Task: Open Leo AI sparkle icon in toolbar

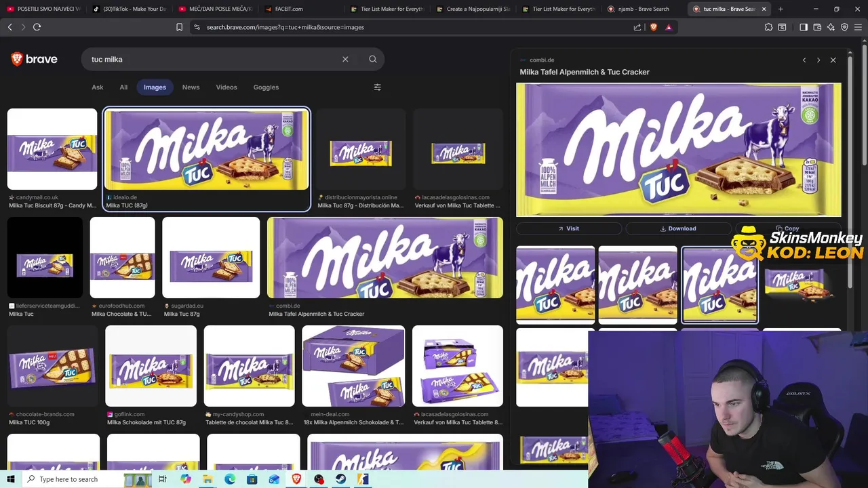Action: click(831, 27)
